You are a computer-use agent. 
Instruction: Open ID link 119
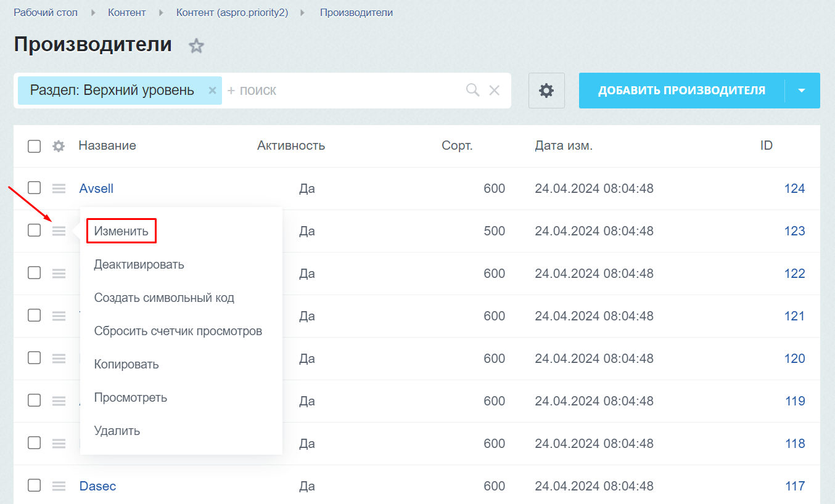(794, 401)
